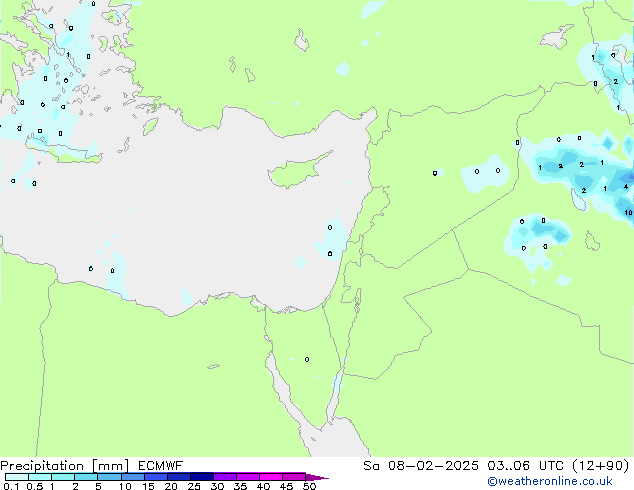Click the legend label '40'
The width and height of the screenshot is (634, 490).
pos(263,486)
